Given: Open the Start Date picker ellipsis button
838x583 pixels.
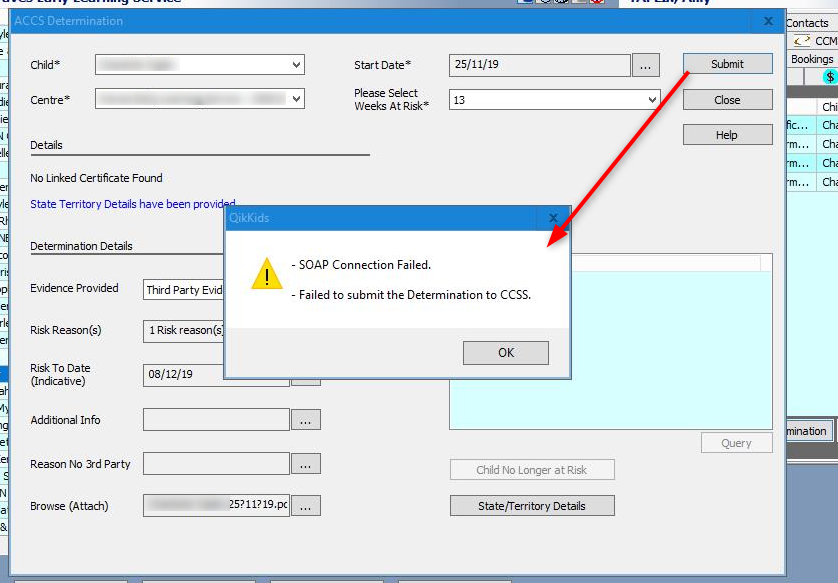Looking at the screenshot, I should pyautogui.click(x=645, y=65).
